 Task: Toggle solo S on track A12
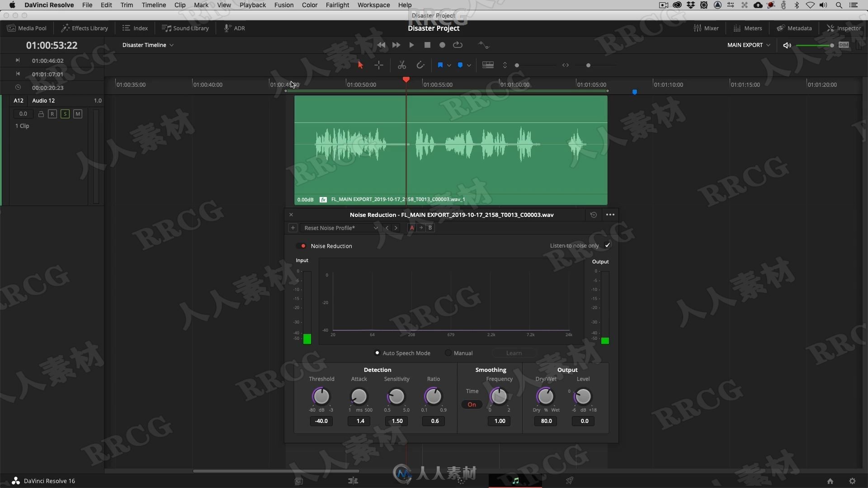[65, 114]
